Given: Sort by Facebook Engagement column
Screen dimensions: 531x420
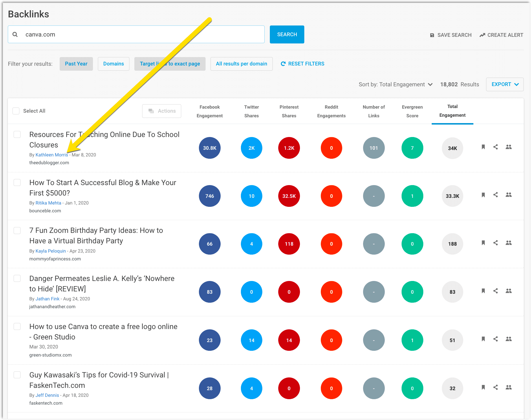Looking at the screenshot, I should coord(210,111).
